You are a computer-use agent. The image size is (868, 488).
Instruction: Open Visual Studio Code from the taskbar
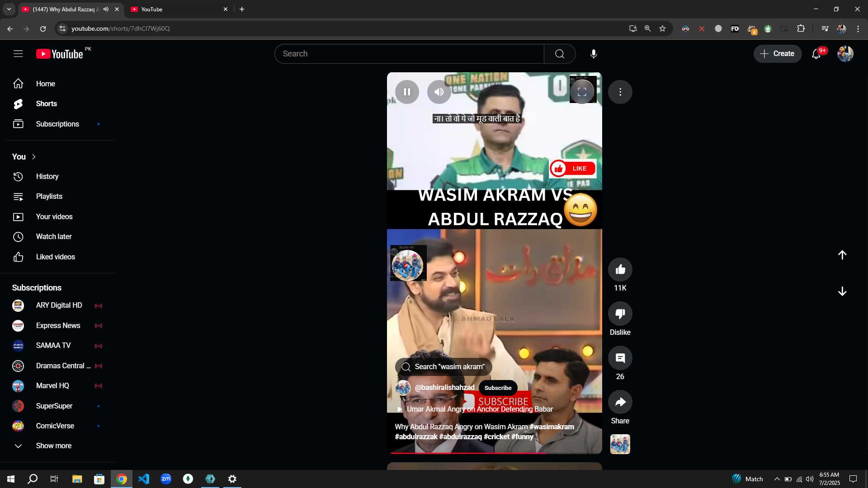(144, 479)
